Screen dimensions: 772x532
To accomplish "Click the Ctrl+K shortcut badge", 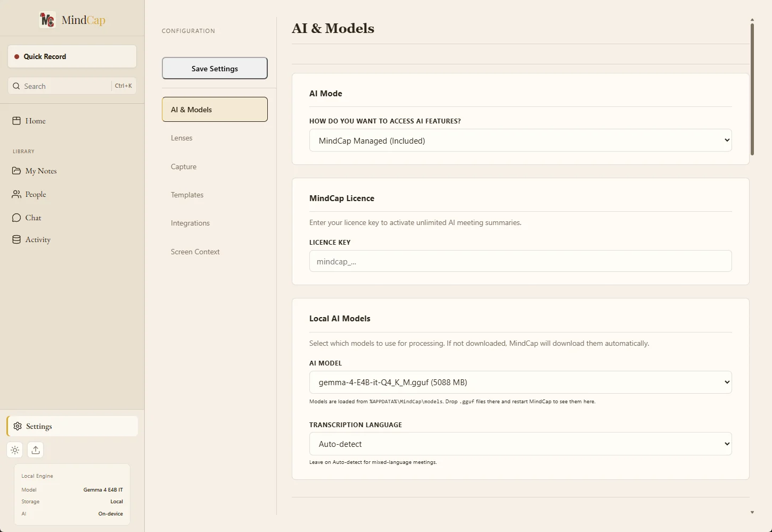I will [x=123, y=86].
